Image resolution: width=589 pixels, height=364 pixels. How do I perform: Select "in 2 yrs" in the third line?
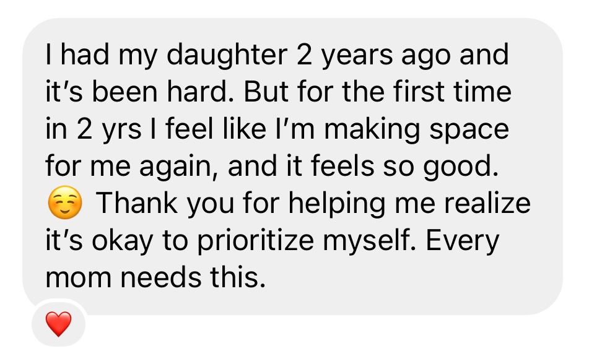[93, 129]
